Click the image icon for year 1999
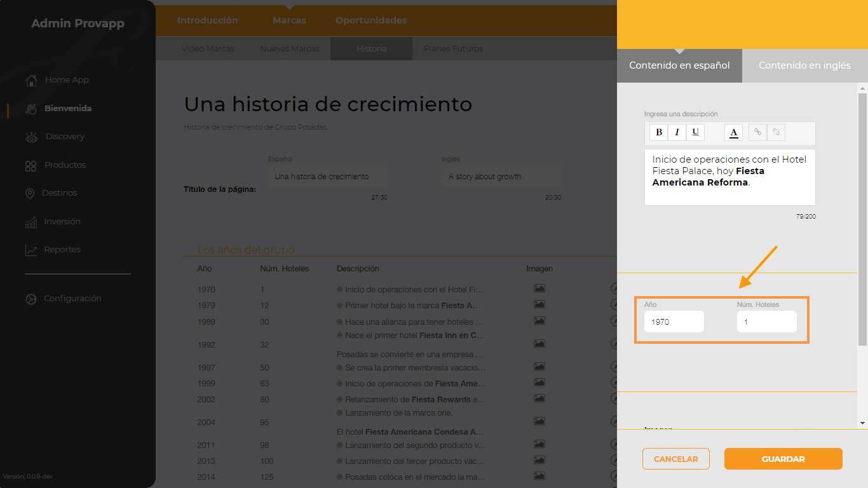This screenshot has height=488, width=868. pos(539,383)
